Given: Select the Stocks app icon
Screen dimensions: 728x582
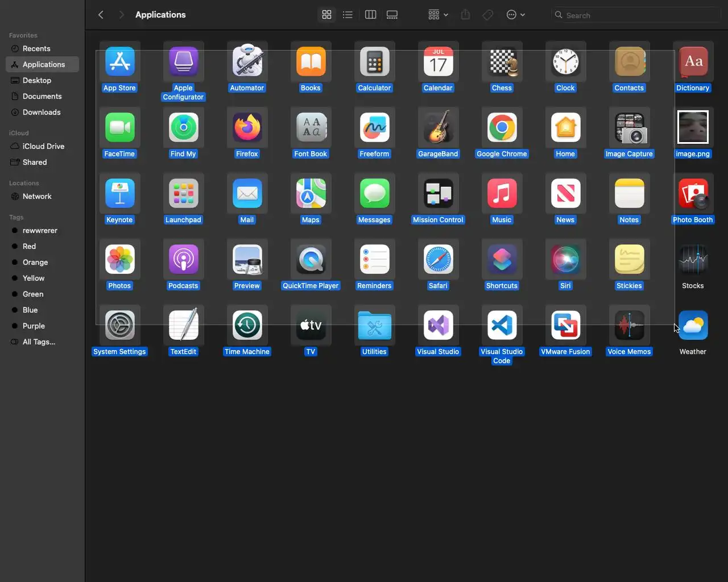Looking at the screenshot, I should tap(693, 259).
